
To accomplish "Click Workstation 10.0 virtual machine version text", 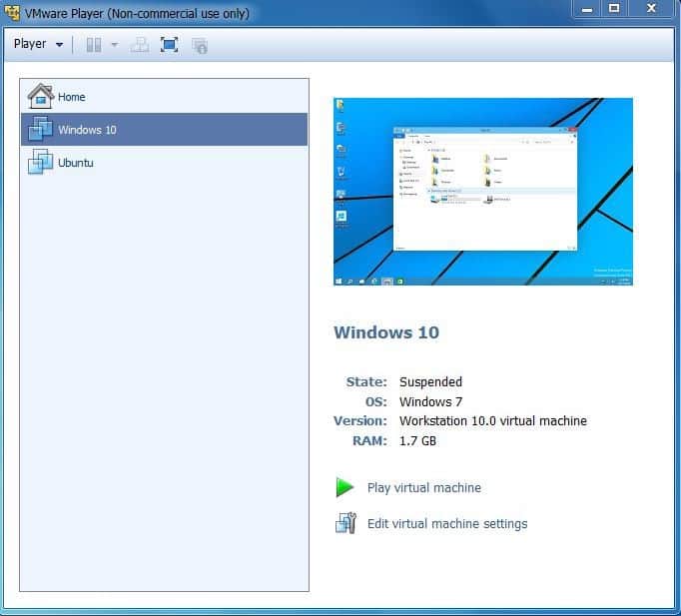I will [493, 421].
